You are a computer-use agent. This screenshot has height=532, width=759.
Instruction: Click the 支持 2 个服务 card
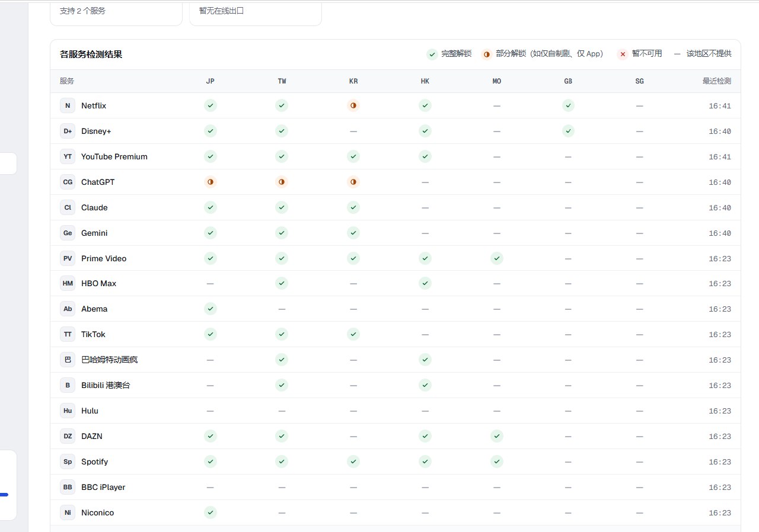[x=116, y=12]
